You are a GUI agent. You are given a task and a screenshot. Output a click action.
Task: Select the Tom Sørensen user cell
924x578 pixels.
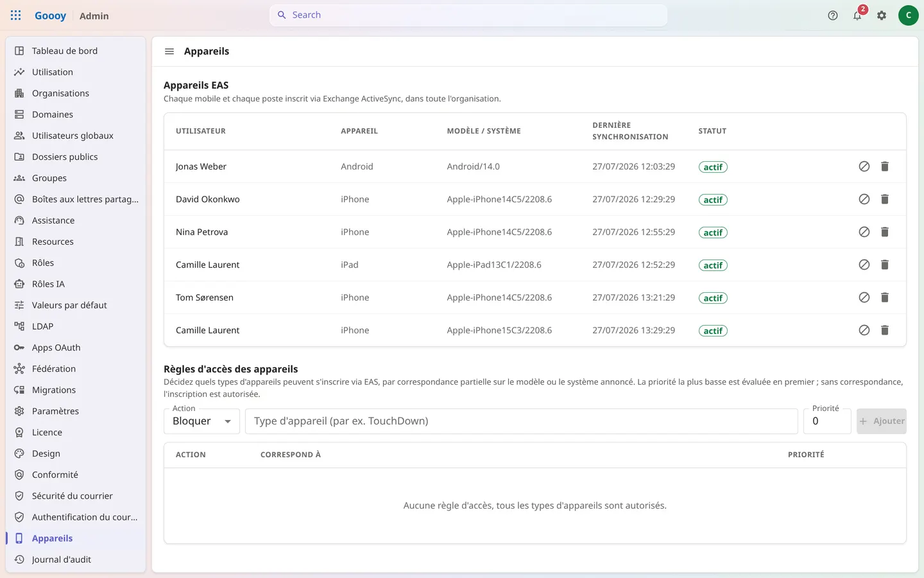205,297
